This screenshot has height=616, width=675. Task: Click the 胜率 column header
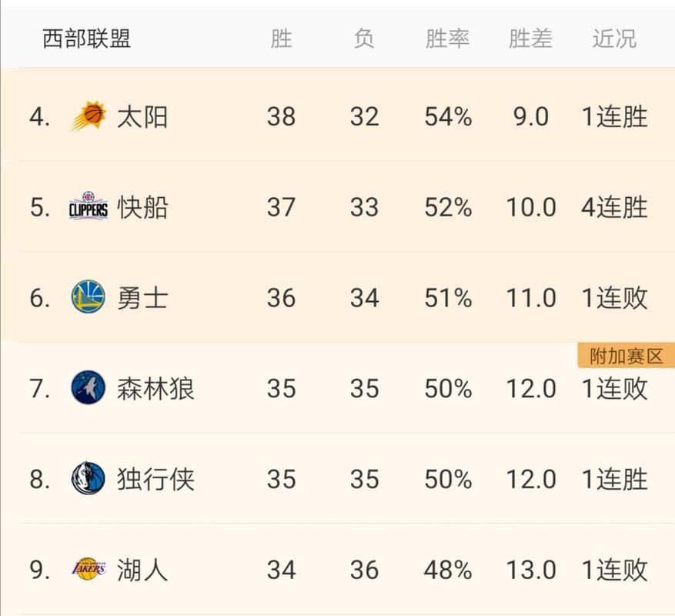(x=448, y=38)
